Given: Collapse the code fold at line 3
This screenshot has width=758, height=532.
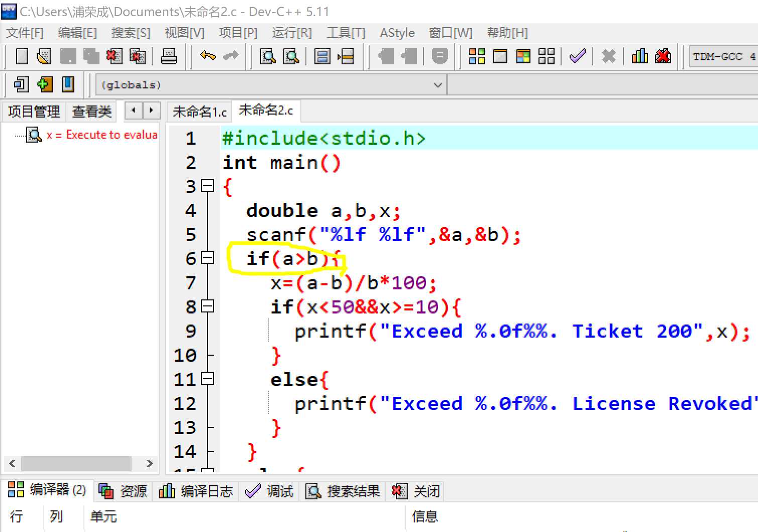Looking at the screenshot, I should [x=207, y=186].
